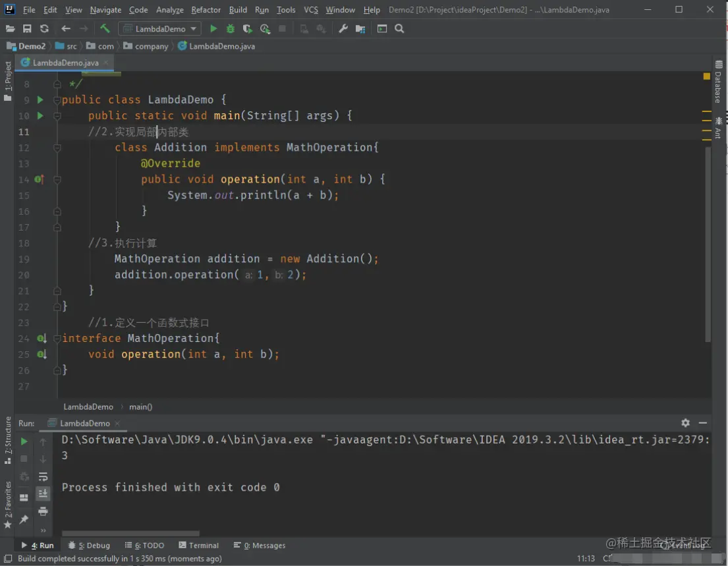This screenshot has height=566, width=728.
Task: Toggle scroll to end in Run console
Action: click(x=43, y=494)
